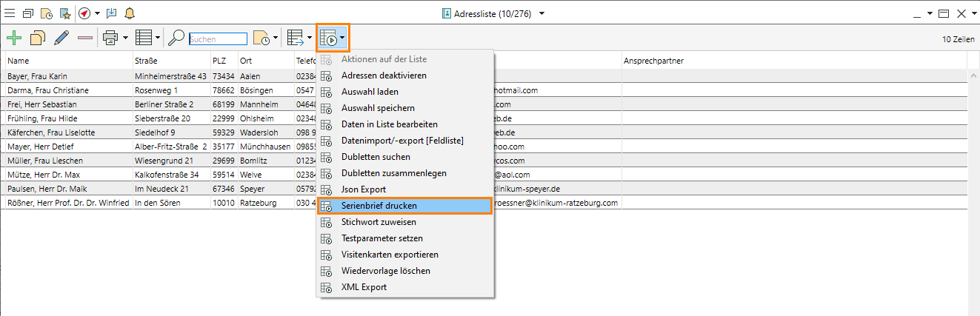Select Stichwort zuweisen entry

click(x=405, y=222)
